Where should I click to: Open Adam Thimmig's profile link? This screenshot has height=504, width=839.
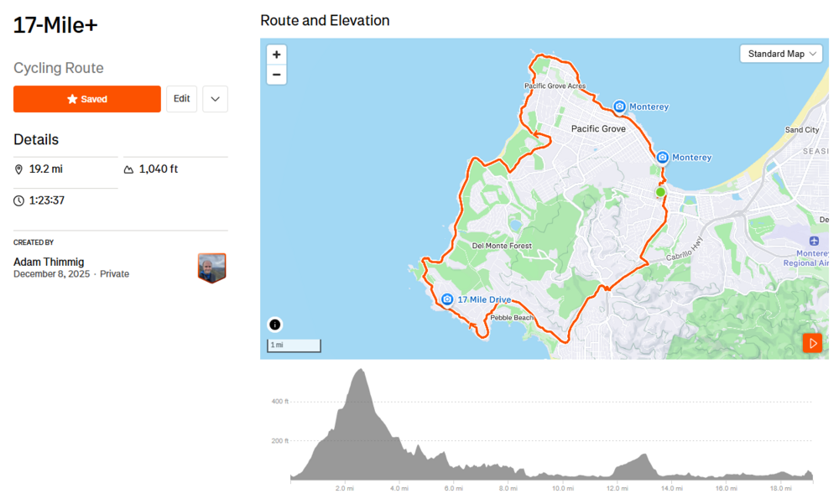click(49, 262)
